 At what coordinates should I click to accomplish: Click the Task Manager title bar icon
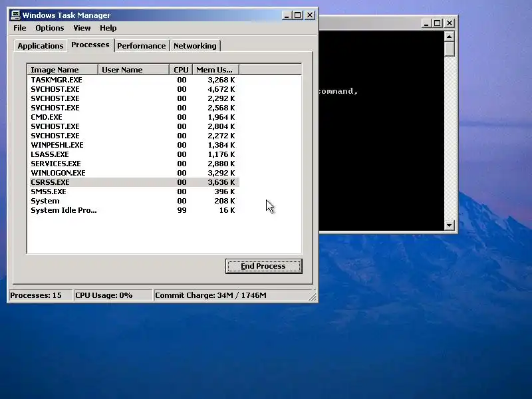[x=15, y=15]
